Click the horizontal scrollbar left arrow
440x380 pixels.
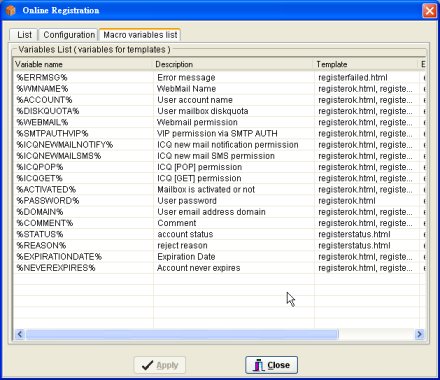pyautogui.click(x=20, y=334)
